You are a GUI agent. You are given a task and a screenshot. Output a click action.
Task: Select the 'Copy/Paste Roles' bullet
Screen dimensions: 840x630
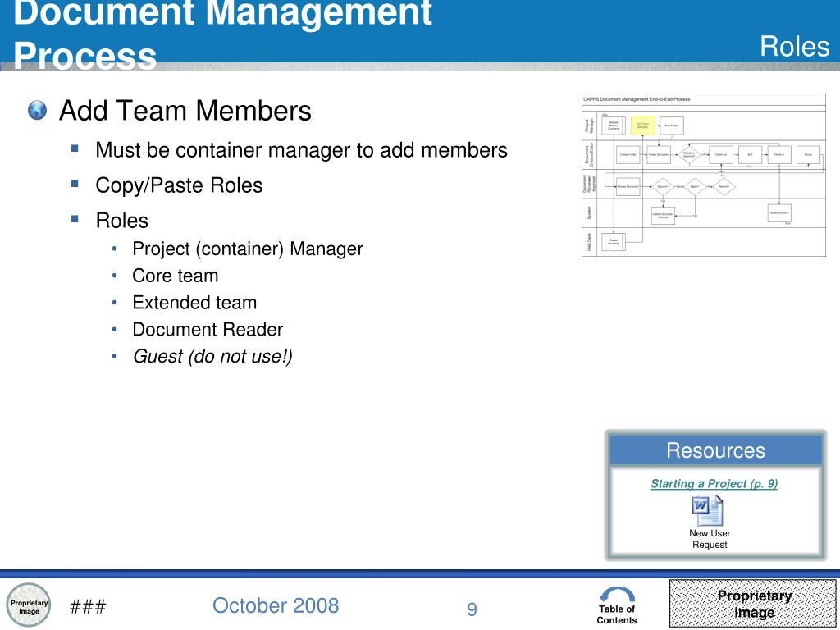click(179, 185)
